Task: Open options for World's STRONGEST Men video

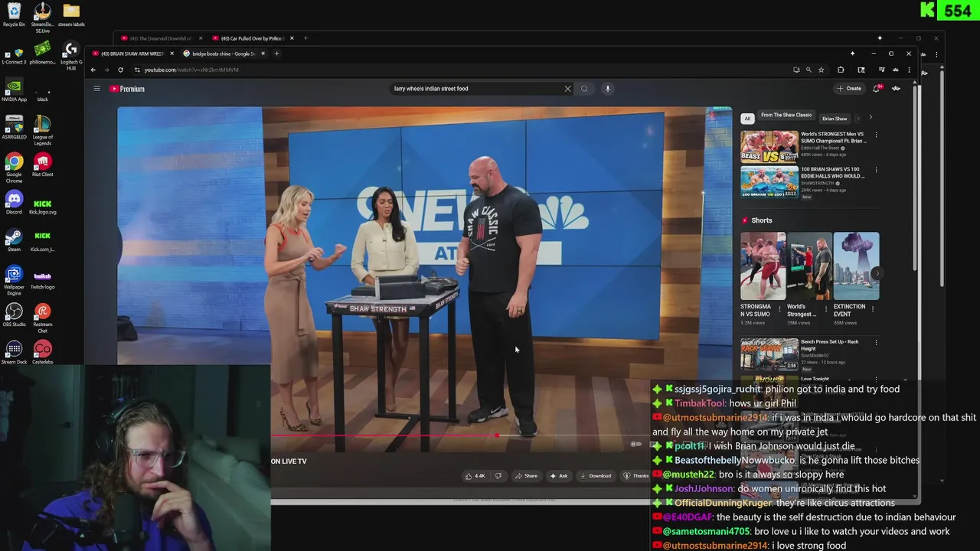Action: pyautogui.click(x=876, y=135)
